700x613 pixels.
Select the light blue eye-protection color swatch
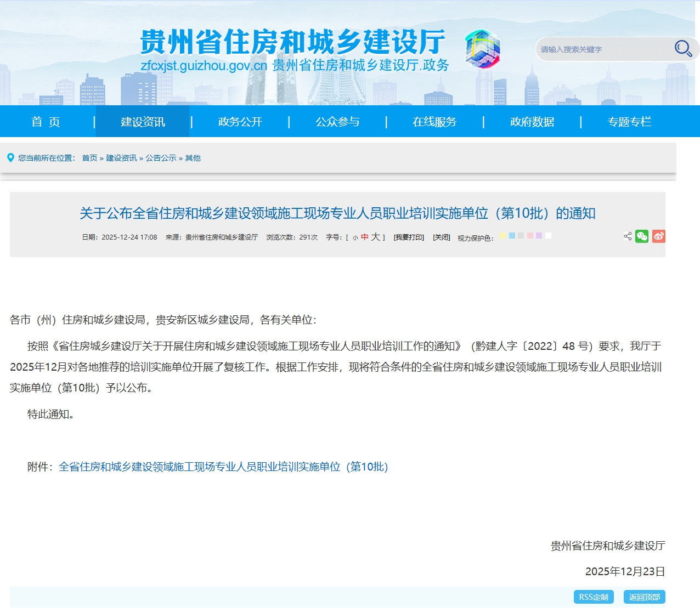(512, 236)
